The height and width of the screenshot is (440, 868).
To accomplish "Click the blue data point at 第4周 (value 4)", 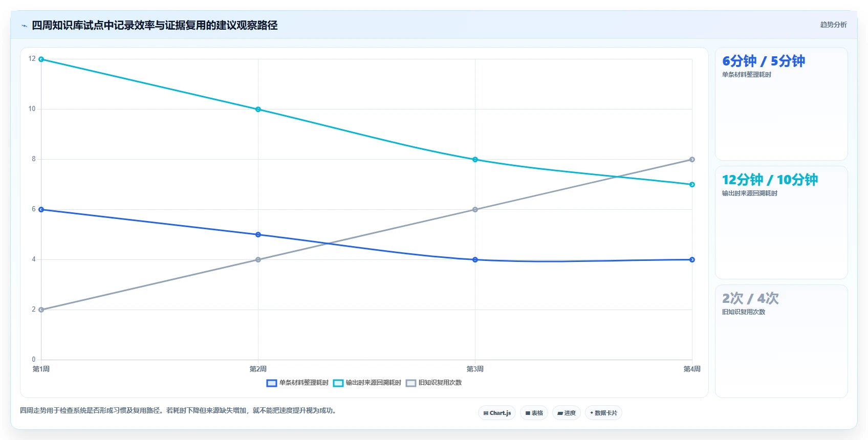I will coord(692,260).
